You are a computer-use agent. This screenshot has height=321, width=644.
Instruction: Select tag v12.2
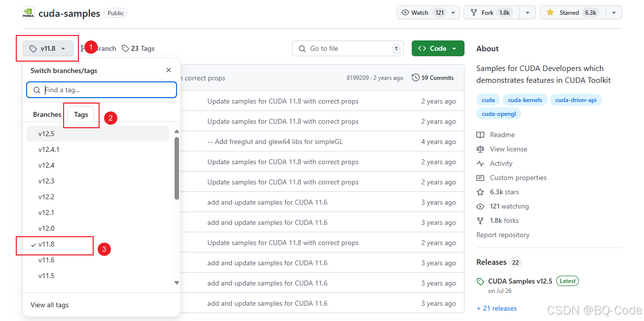(x=98, y=197)
